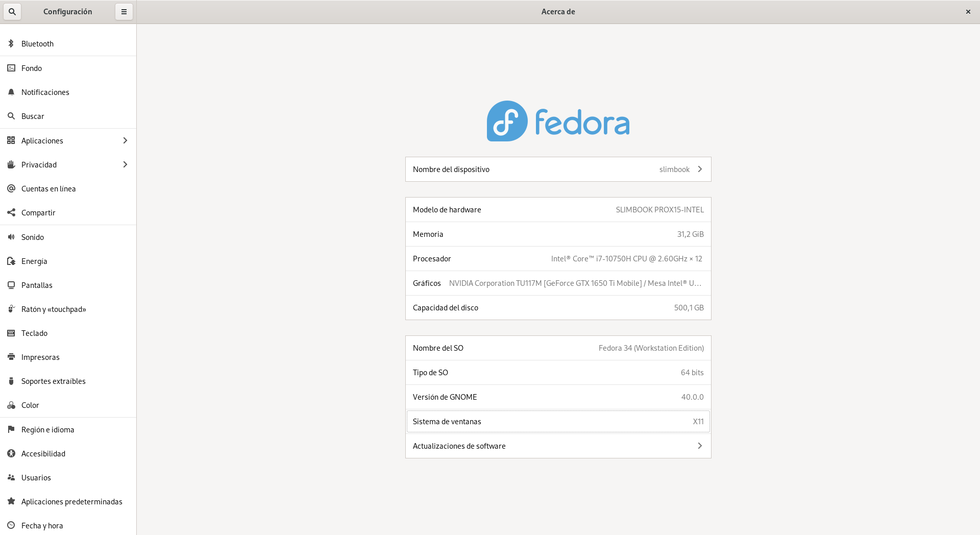Select Bluetooth settings panel

click(68, 44)
